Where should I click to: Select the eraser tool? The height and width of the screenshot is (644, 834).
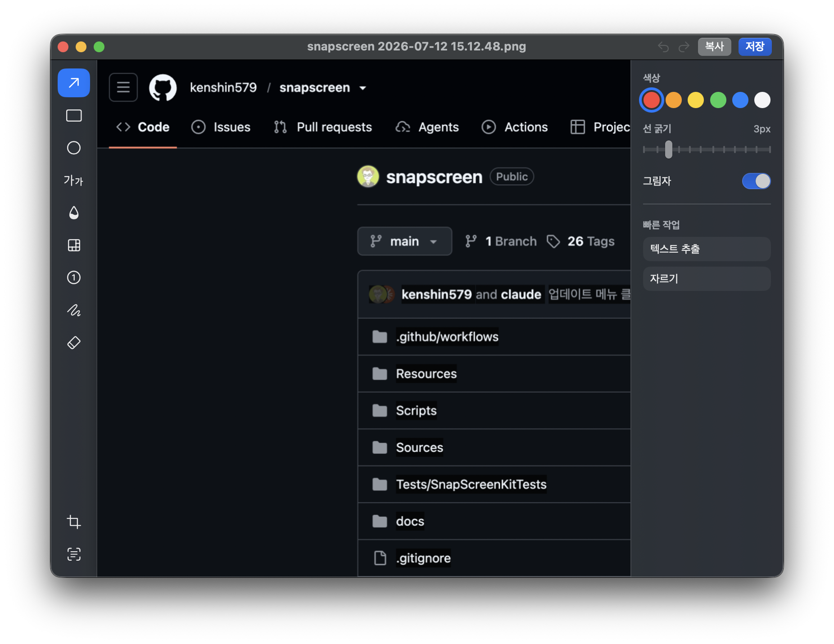click(74, 343)
